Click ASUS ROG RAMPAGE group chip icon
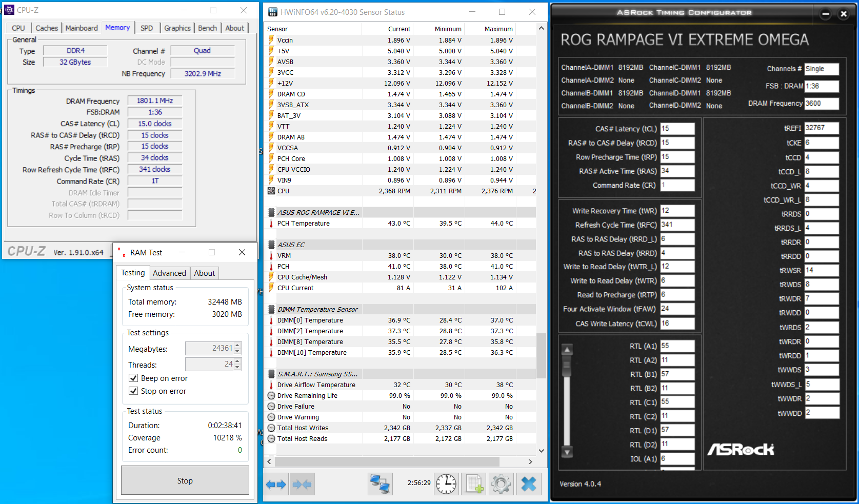 click(271, 212)
